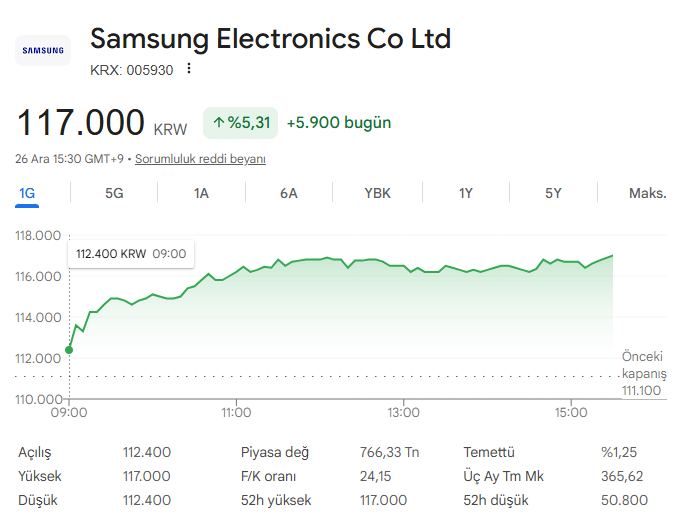Screen dimensions: 684x522
Task: Click the 52h yüksek label
Action: pos(276,500)
